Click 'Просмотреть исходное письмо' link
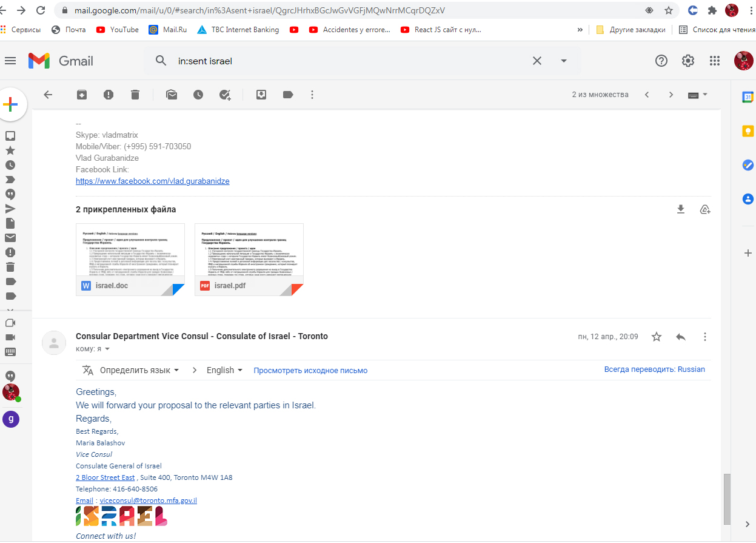This screenshot has width=756, height=543. coord(310,370)
